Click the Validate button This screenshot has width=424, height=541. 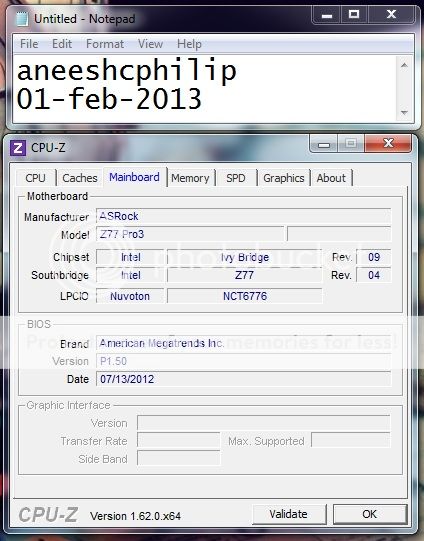pos(289,514)
